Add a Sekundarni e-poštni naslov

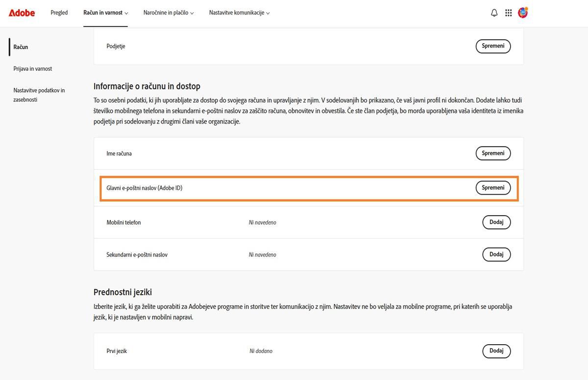[496, 254]
